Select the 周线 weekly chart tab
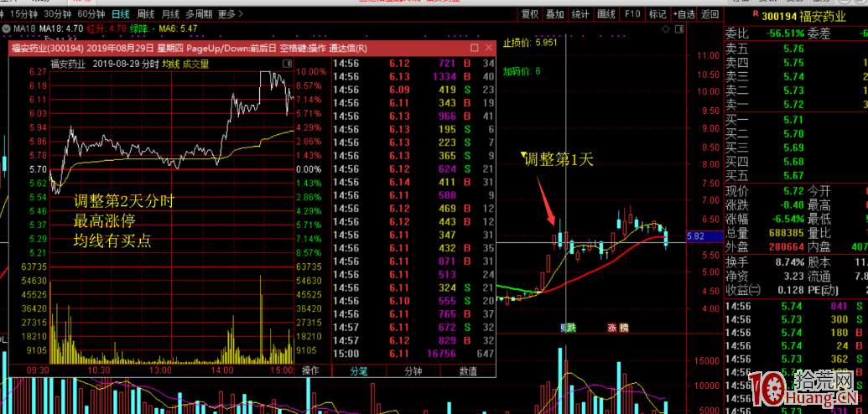This screenshot has height=414, width=868. pos(146,14)
